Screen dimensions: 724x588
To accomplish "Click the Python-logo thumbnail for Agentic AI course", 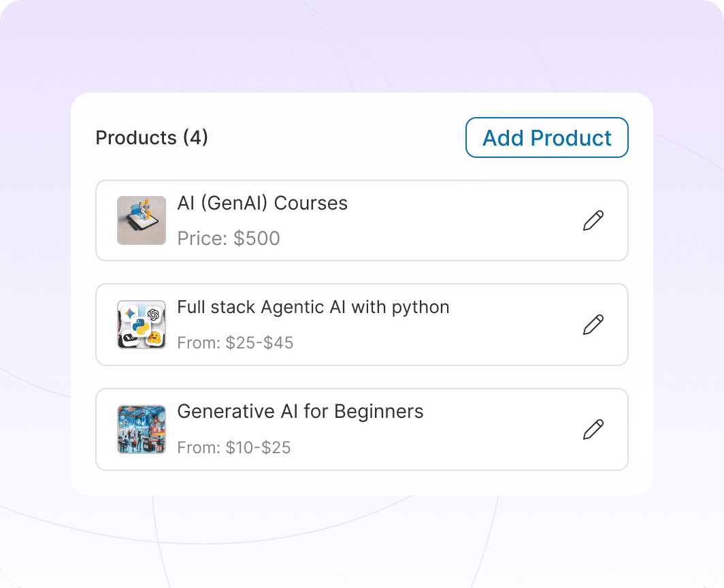I will click(141, 325).
